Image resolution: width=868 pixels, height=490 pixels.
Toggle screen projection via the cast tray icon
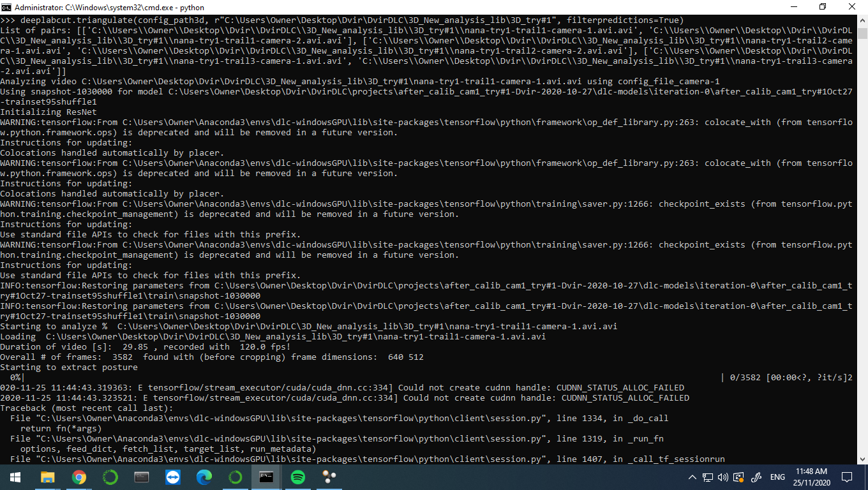pos(738,477)
